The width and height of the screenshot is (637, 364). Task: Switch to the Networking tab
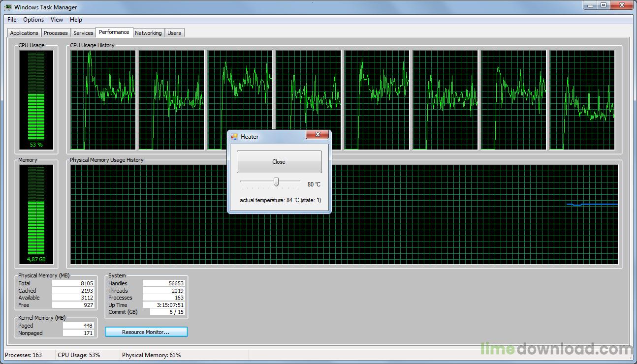click(148, 33)
